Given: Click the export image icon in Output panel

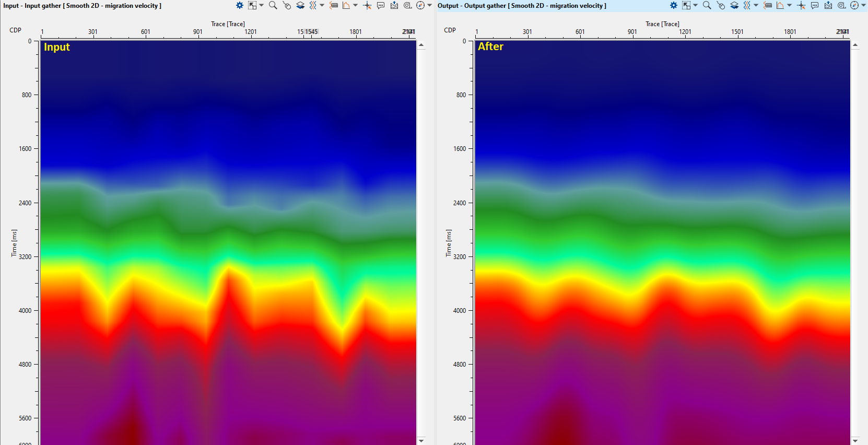Looking at the screenshot, I should pyautogui.click(x=828, y=5).
